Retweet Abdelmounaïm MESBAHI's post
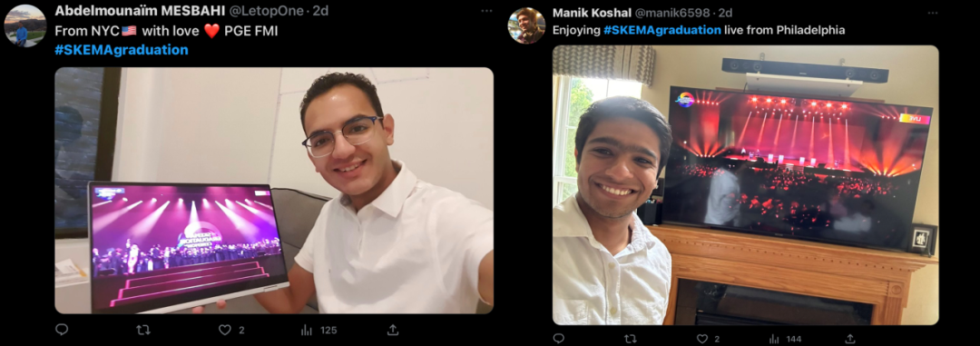The width and height of the screenshot is (980, 346). [x=143, y=330]
